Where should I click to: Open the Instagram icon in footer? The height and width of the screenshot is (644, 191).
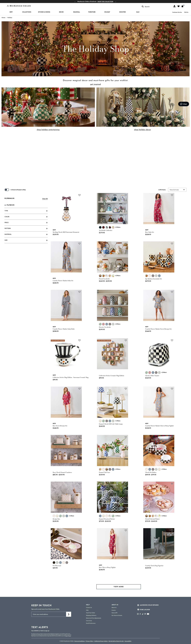(x=138, y=614)
